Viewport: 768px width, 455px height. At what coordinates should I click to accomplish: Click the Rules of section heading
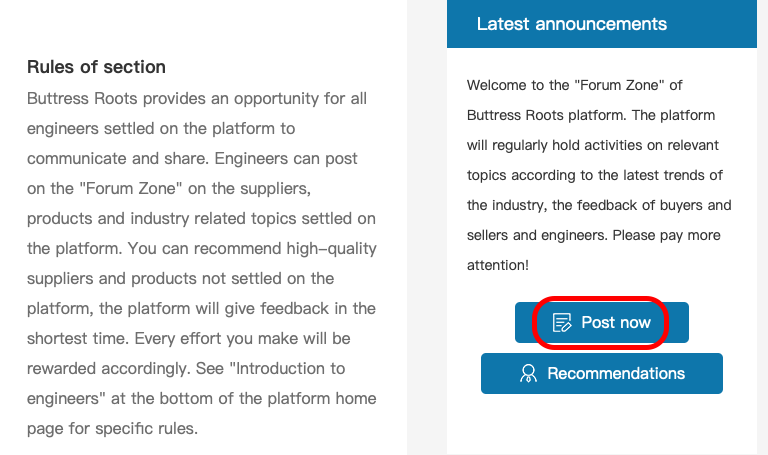(x=96, y=67)
